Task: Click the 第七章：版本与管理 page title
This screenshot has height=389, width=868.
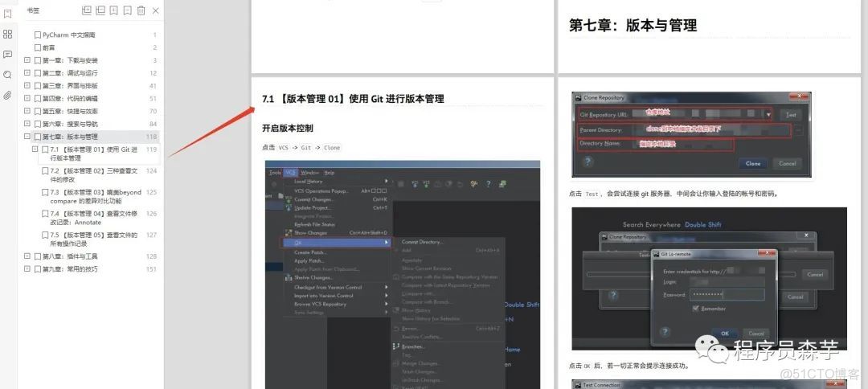Action: (x=633, y=25)
